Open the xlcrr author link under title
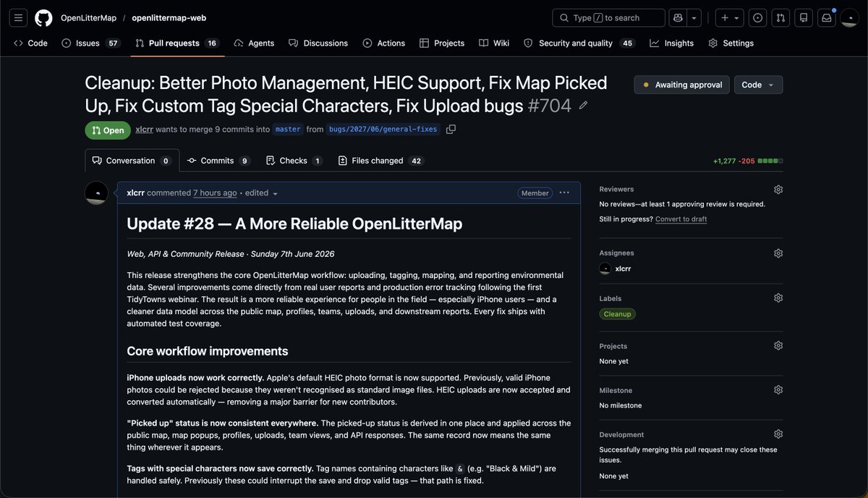The image size is (868, 498). tap(144, 130)
